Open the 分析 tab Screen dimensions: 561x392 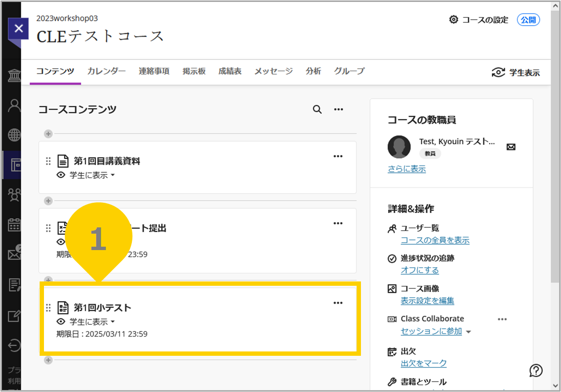pyautogui.click(x=313, y=71)
